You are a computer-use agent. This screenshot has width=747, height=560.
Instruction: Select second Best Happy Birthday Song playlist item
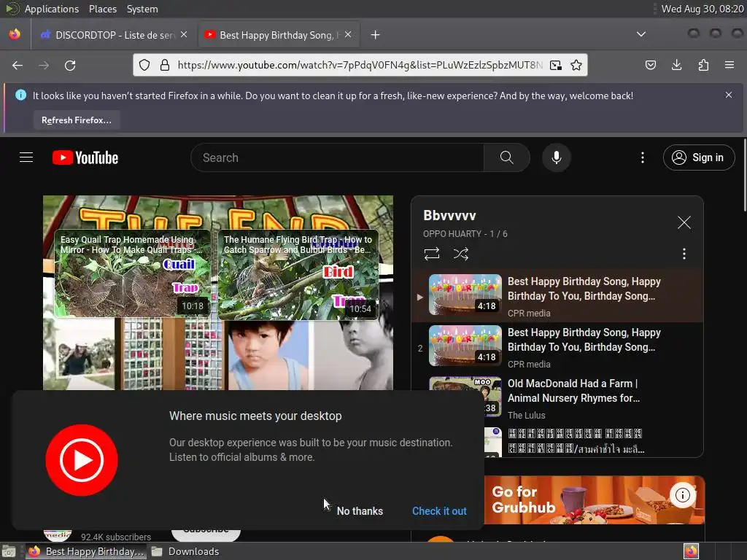pos(557,347)
